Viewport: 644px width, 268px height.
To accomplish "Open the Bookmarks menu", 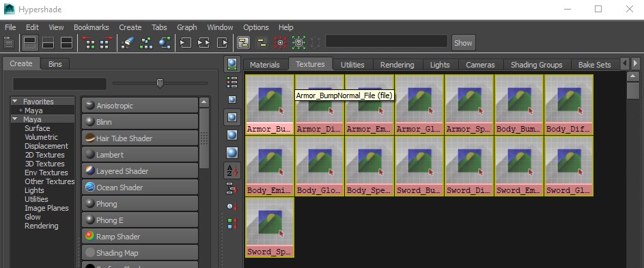I will [92, 27].
